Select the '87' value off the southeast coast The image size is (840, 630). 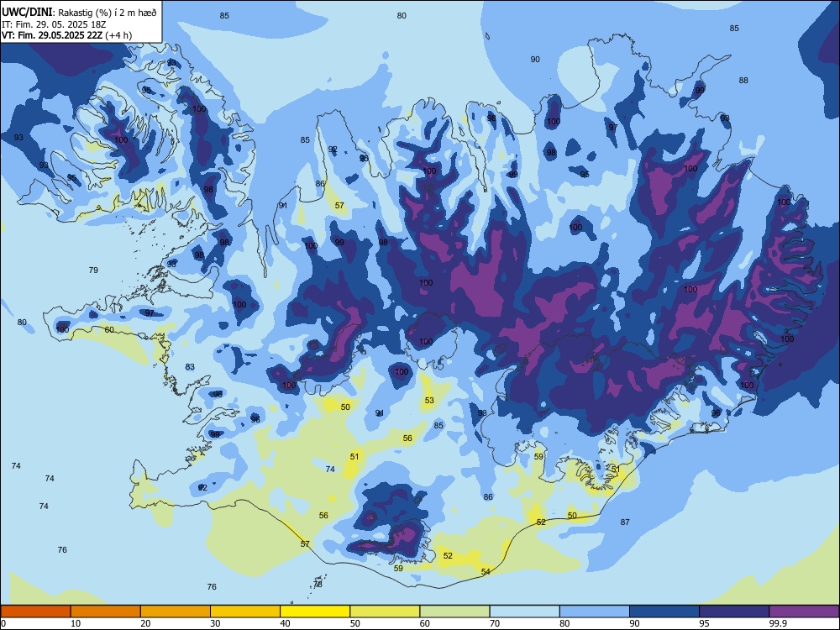pos(625,522)
